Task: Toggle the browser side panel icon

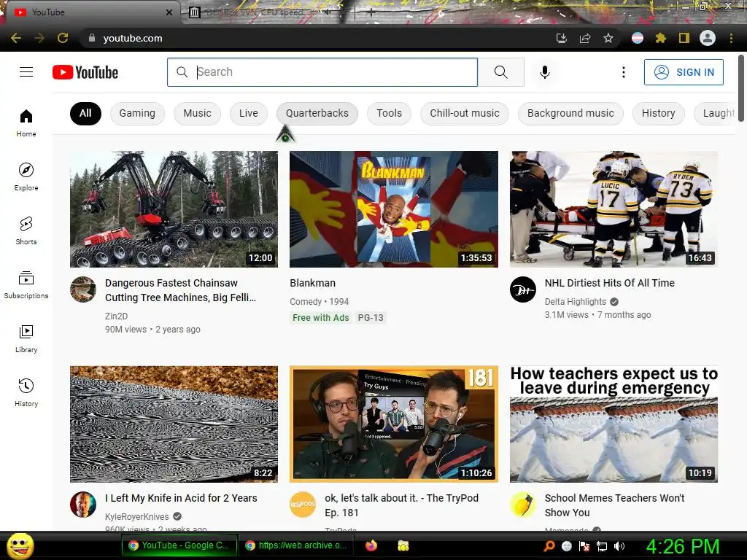Action: pos(684,38)
